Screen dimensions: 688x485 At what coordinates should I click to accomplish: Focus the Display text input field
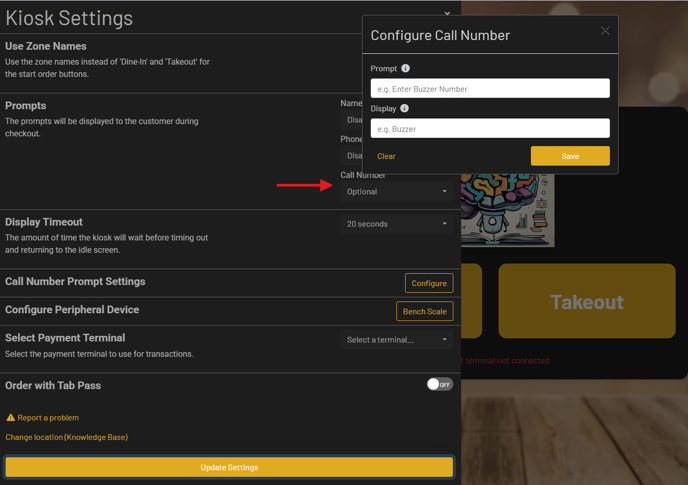490,129
